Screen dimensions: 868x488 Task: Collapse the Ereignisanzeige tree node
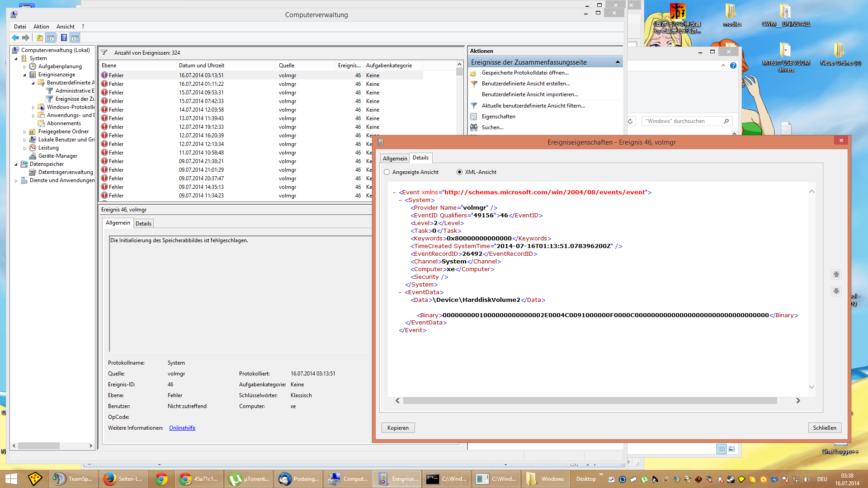pyautogui.click(x=25, y=75)
